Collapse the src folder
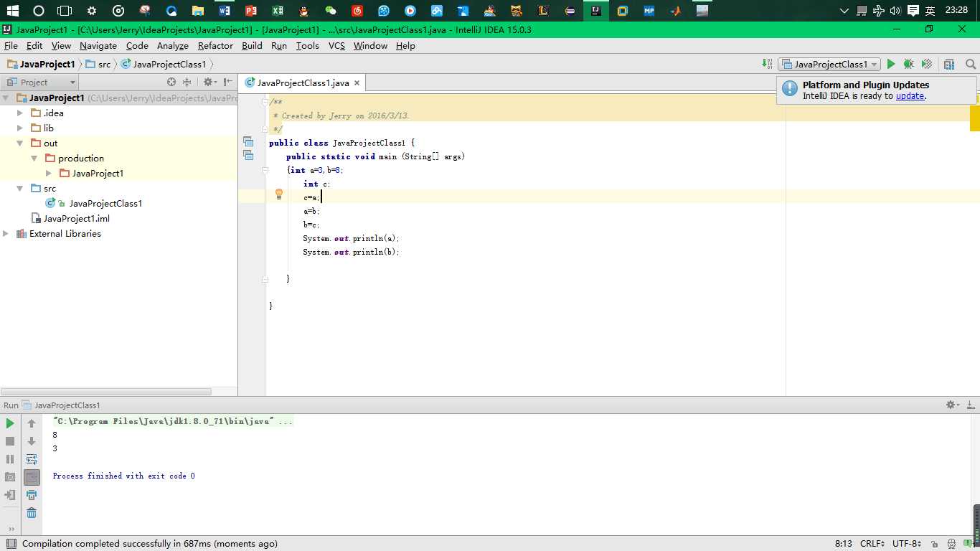 [x=20, y=188]
